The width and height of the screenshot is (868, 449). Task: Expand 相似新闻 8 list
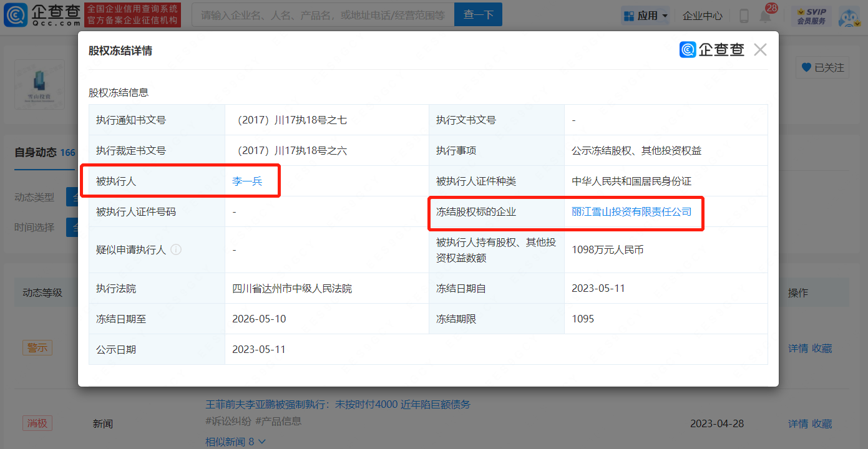(236, 442)
